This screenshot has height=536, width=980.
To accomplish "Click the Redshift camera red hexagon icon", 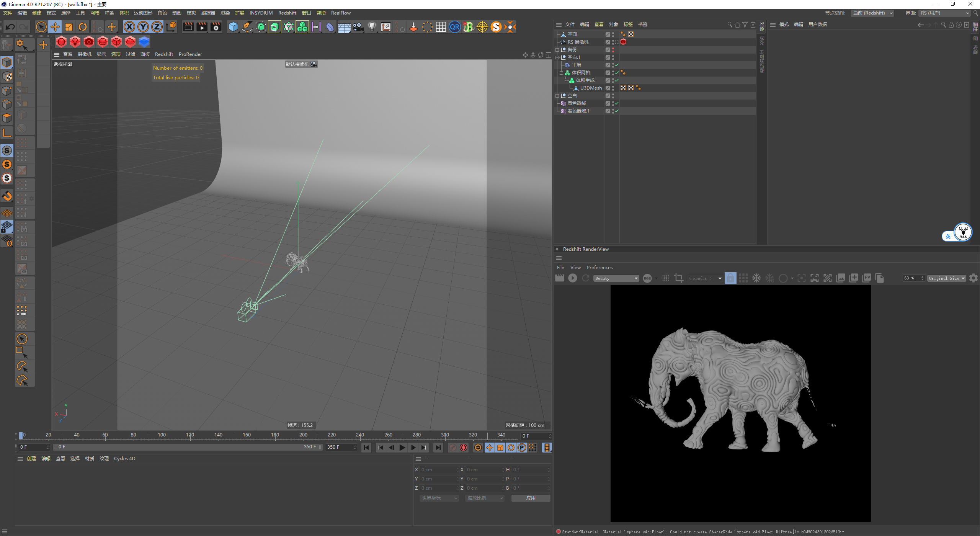I will pyautogui.click(x=89, y=42).
